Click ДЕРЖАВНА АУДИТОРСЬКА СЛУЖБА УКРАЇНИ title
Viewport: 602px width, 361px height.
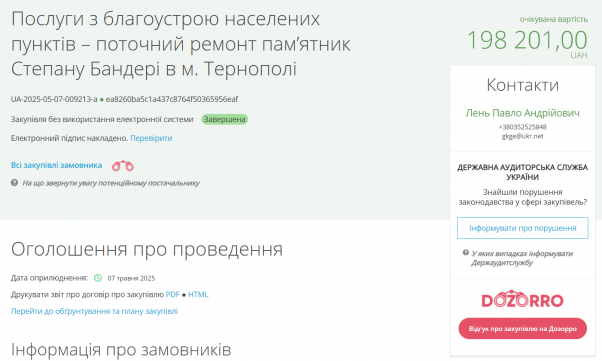pyautogui.click(x=523, y=172)
